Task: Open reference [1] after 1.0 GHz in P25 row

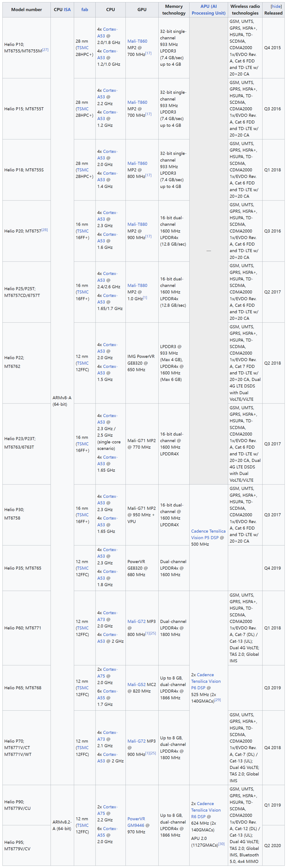Action: [x=145, y=297]
